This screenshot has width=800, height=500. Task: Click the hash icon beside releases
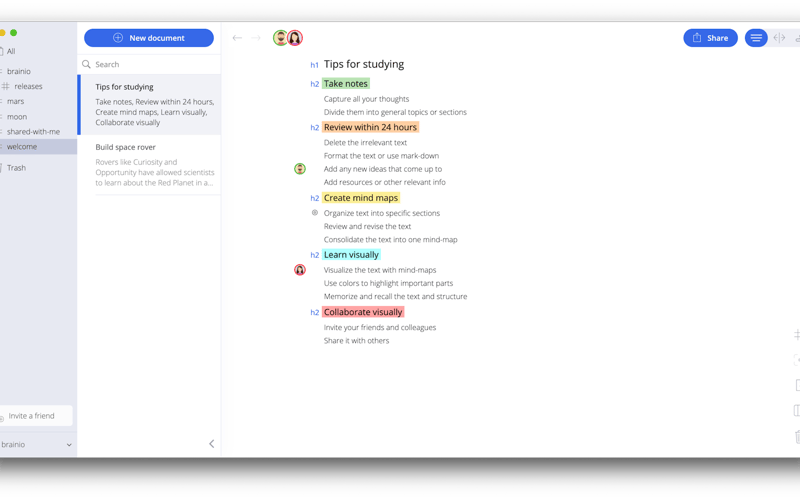click(6, 86)
